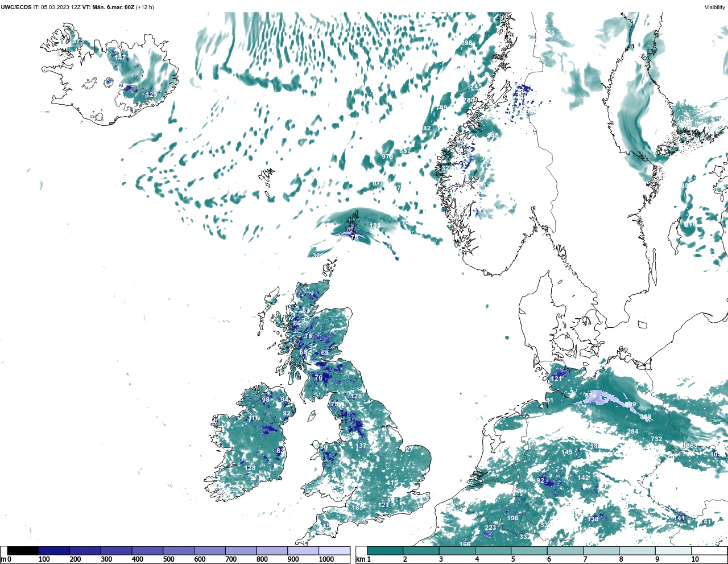This screenshot has width=728, height=564.
Task: Click the '27' value in East Anglia
Action: coord(409,450)
